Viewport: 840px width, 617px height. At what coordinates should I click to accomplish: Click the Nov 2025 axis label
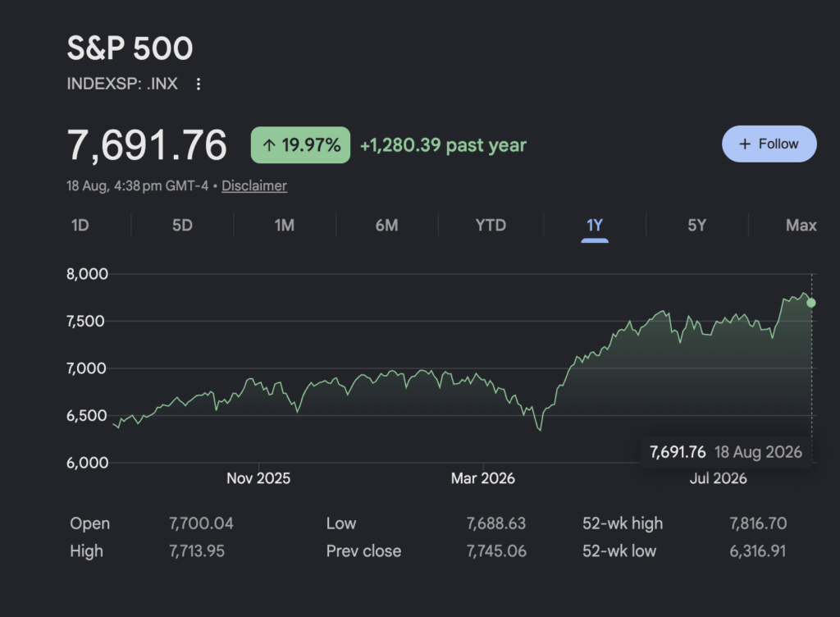[258, 478]
